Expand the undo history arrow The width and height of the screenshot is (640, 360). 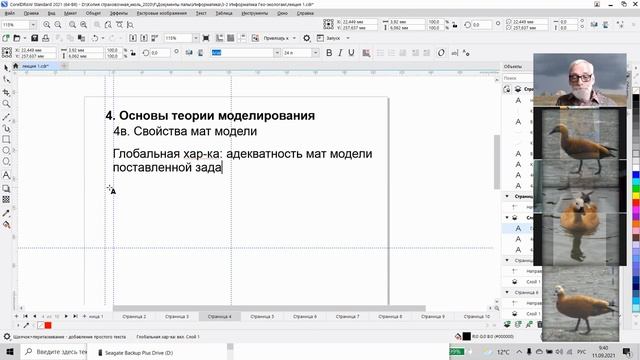point(102,38)
